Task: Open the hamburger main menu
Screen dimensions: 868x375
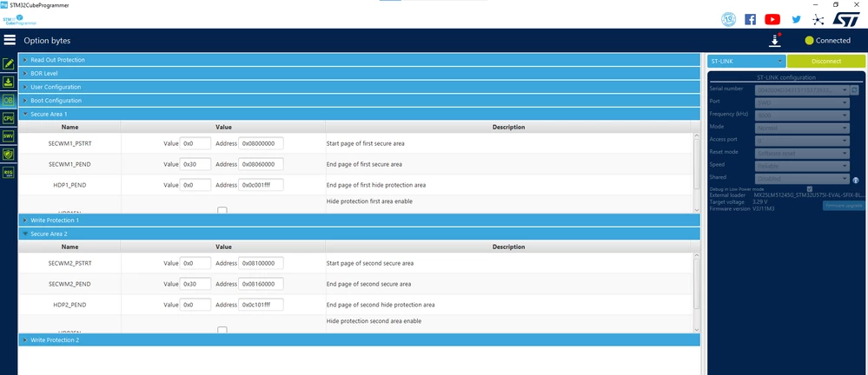Action: (x=10, y=40)
